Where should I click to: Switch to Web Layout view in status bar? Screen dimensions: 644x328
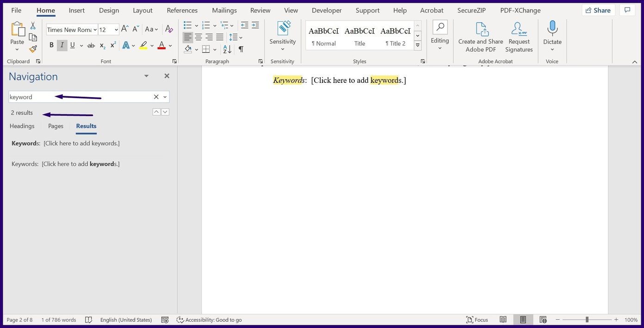coord(543,320)
